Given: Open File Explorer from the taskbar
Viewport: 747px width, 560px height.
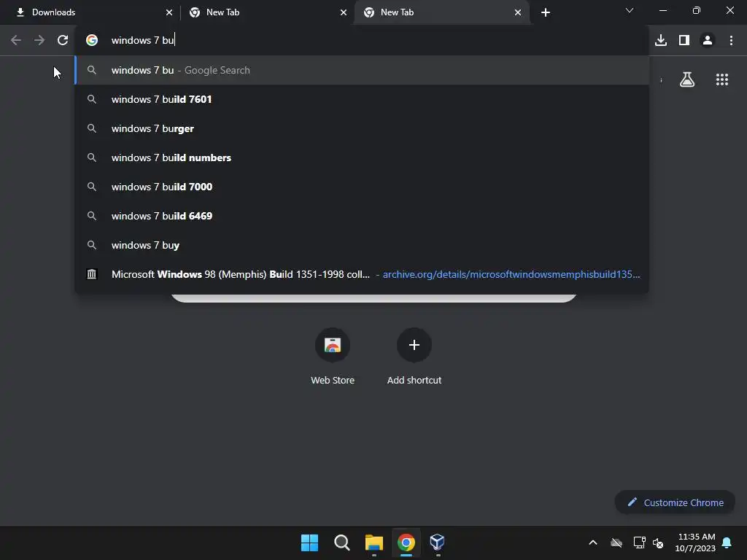Looking at the screenshot, I should pyautogui.click(x=374, y=542).
